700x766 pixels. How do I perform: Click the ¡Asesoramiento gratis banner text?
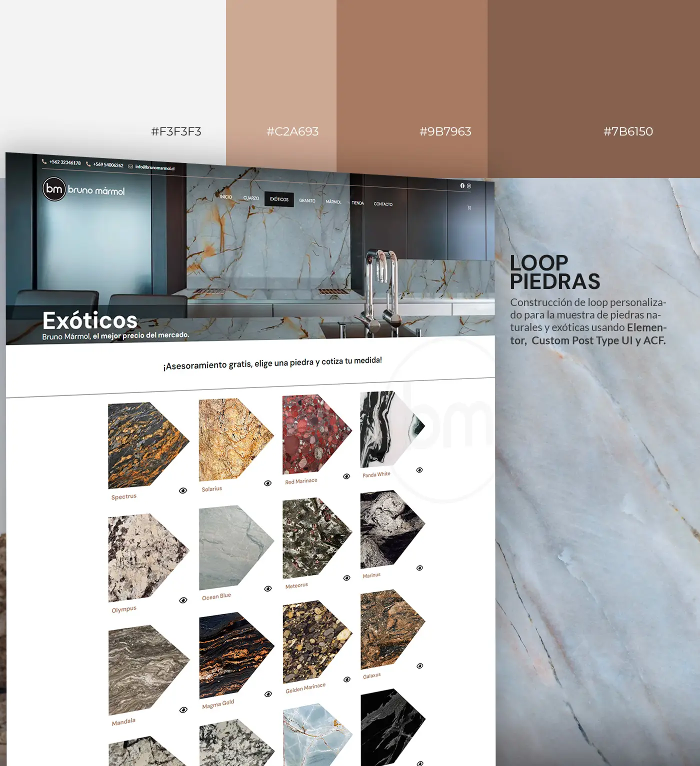point(272,363)
